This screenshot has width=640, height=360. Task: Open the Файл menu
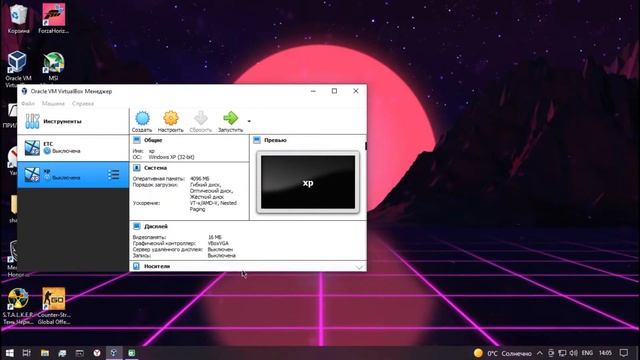(x=28, y=104)
